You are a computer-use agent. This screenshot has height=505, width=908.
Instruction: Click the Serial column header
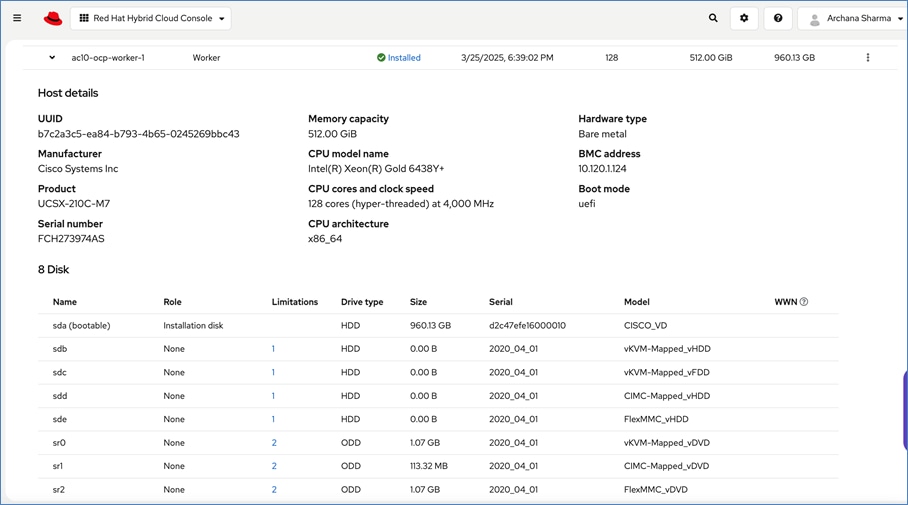point(501,302)
